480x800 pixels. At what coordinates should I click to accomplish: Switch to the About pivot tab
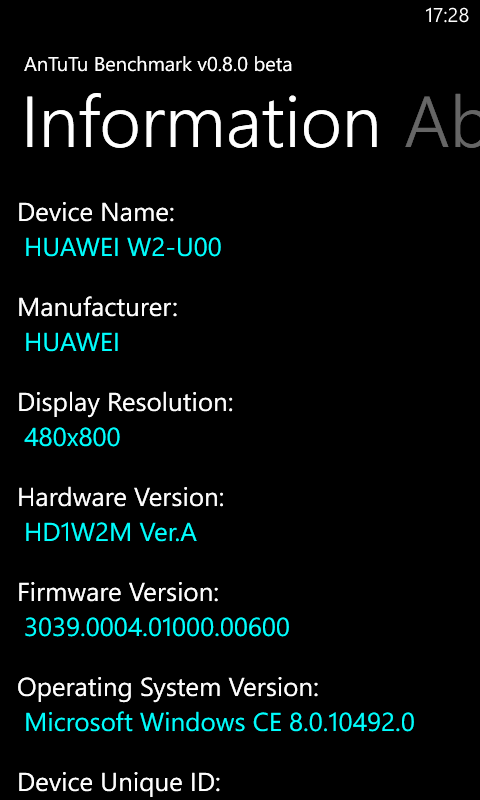[x=442, y=121]
